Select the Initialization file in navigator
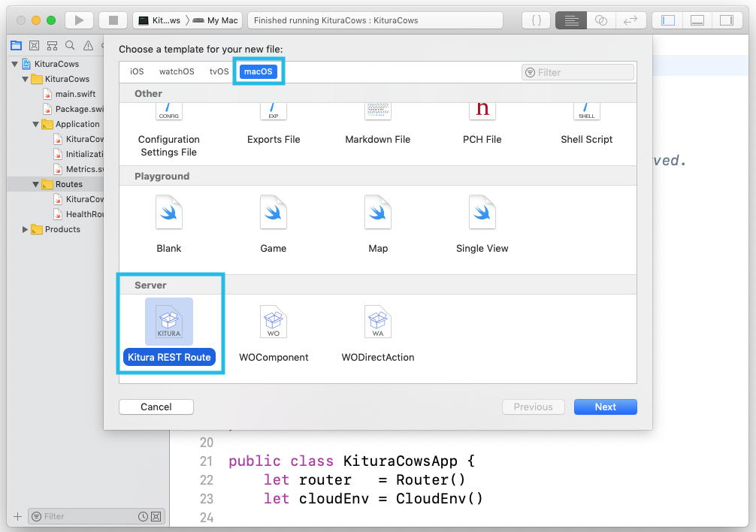 click(78, 154)
